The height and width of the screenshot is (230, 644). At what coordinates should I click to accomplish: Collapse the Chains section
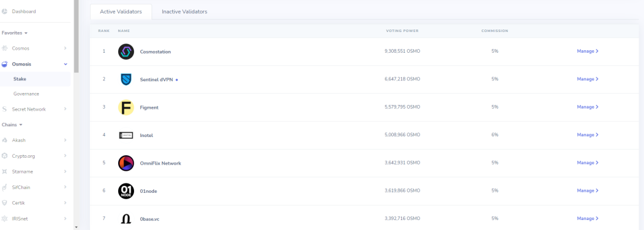(x=12, y=124)
